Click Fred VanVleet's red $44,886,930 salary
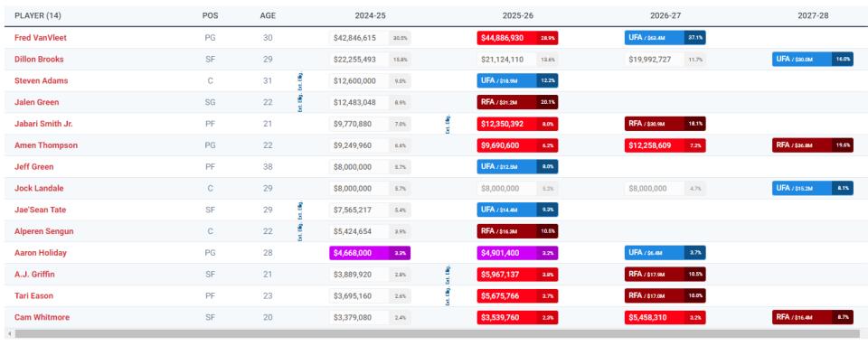This screenshot has width=868, height=346. pyautogui.click(x=517, y=38)
